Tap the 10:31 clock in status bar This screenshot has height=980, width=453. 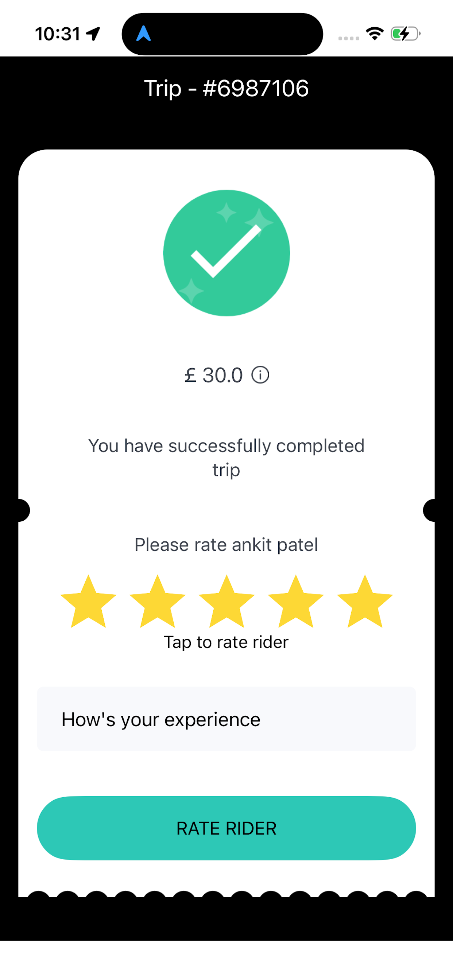coord(58,34)
